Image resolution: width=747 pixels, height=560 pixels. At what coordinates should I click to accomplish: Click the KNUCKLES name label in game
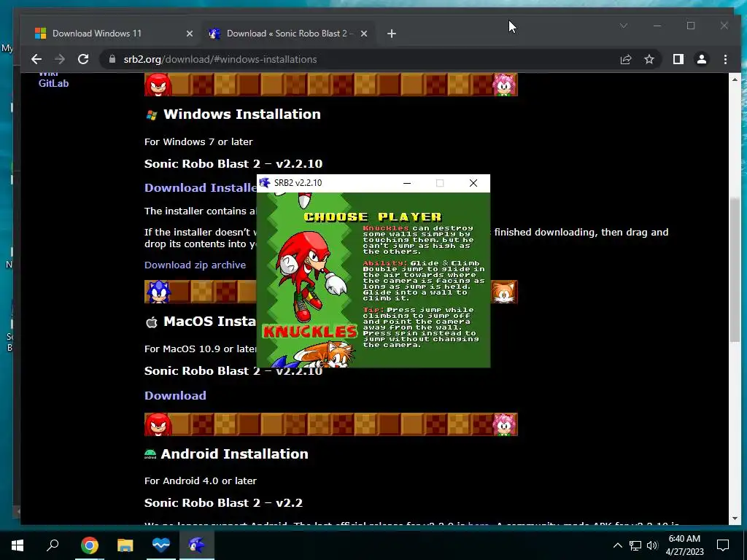pyautogui.click(x=309, y=331)
